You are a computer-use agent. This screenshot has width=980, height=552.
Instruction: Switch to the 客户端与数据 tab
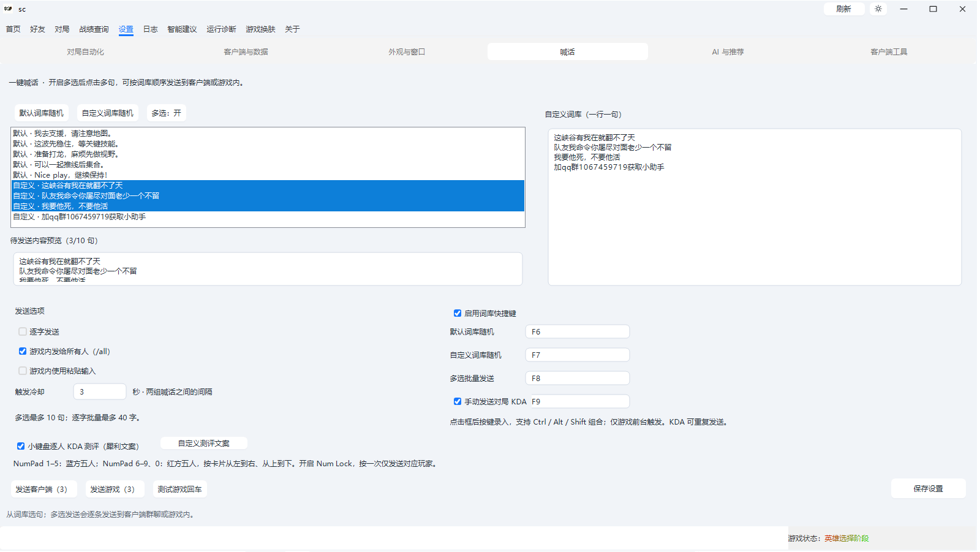[246, 51]
